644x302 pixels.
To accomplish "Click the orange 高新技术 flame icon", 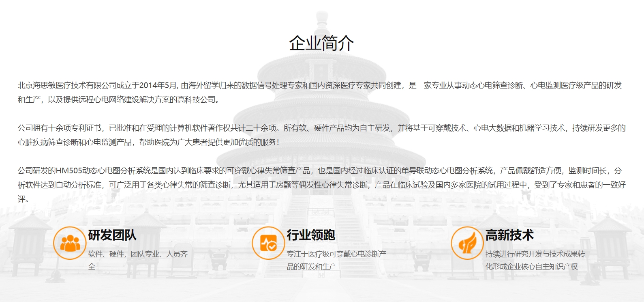I will [467, 243].
